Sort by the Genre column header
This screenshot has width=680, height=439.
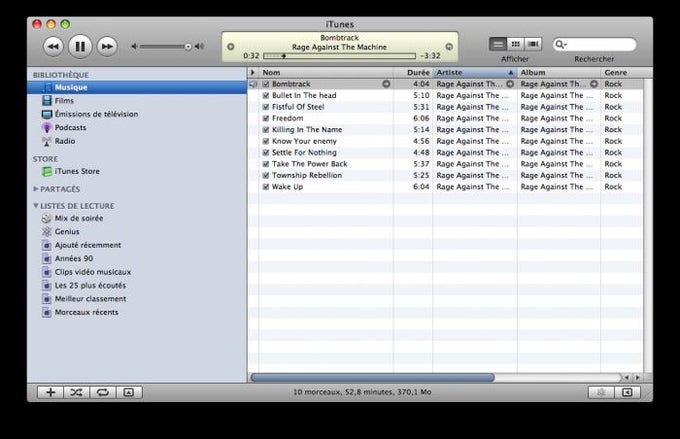click(623, 72)
